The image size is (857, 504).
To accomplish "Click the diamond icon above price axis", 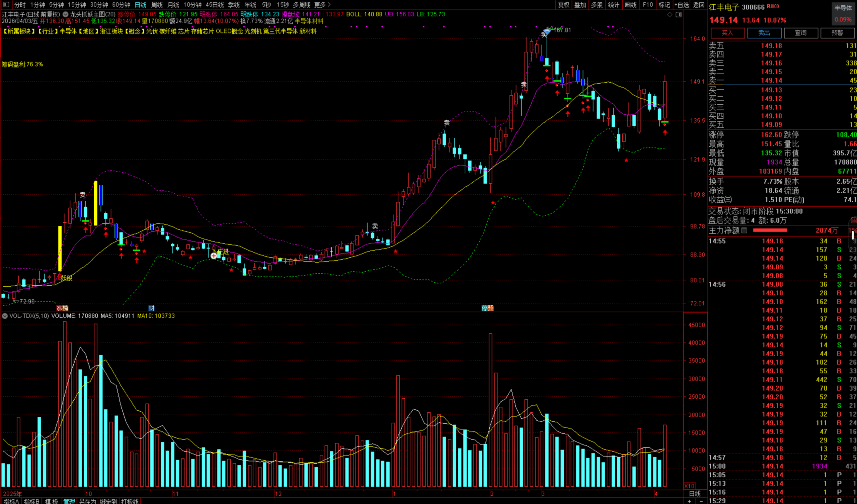I will 669,15.
